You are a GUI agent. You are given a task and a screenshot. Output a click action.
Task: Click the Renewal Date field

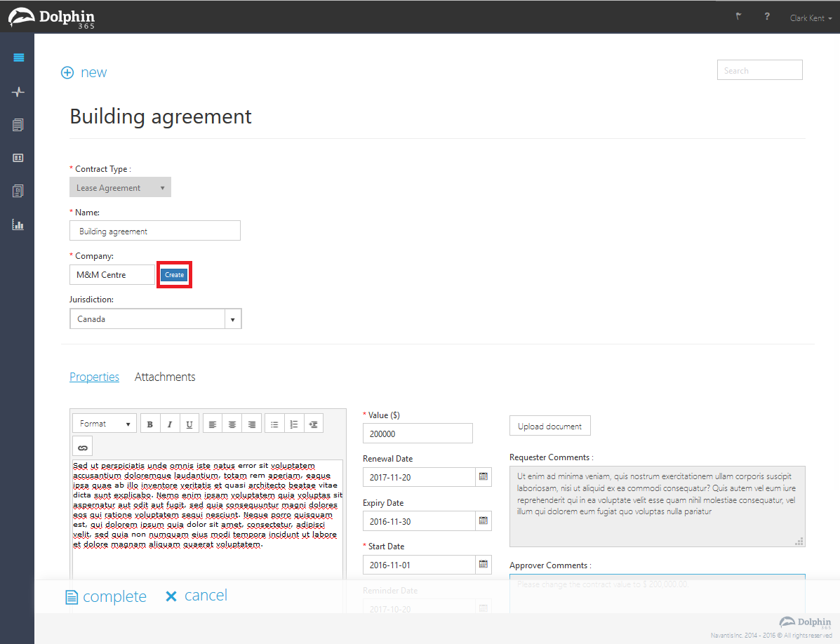(x=420, y=477)
